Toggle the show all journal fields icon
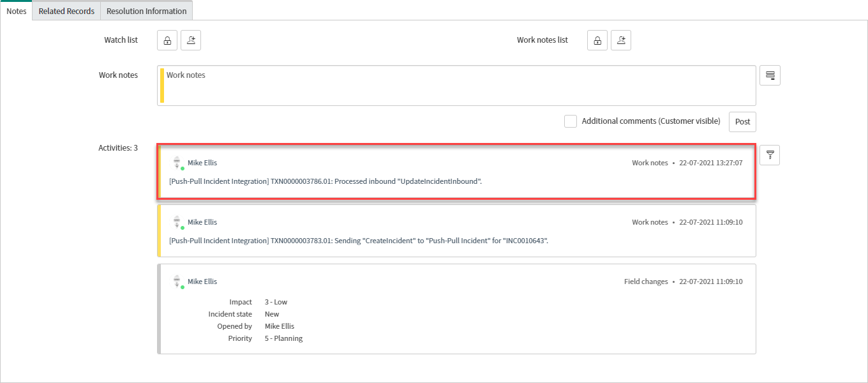This screenshot has height=383, width=868. pos(770,75)
